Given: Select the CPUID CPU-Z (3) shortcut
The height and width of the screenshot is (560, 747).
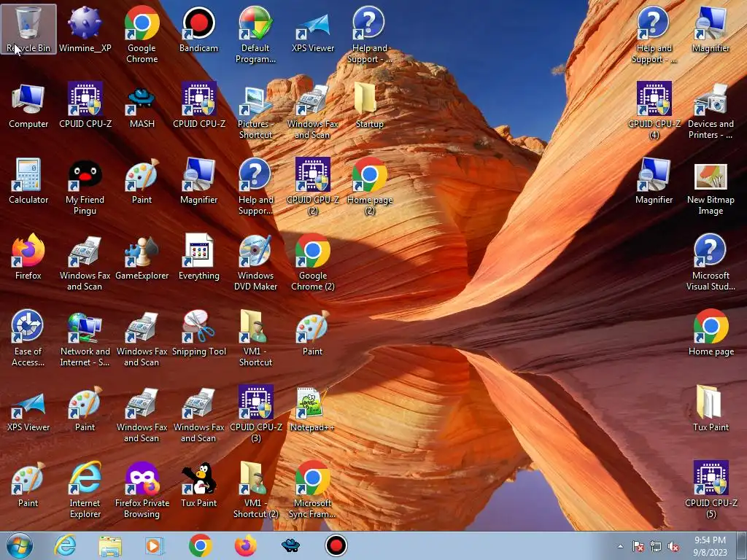Looking at the screenshot, I should point(255,414).
